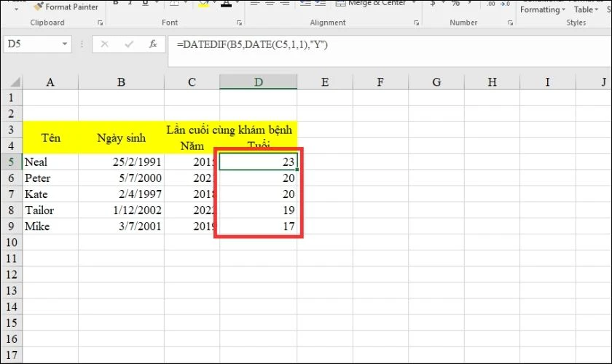The image size is (612, 364).
Task: Select column D header
Action: click(258, 82)
